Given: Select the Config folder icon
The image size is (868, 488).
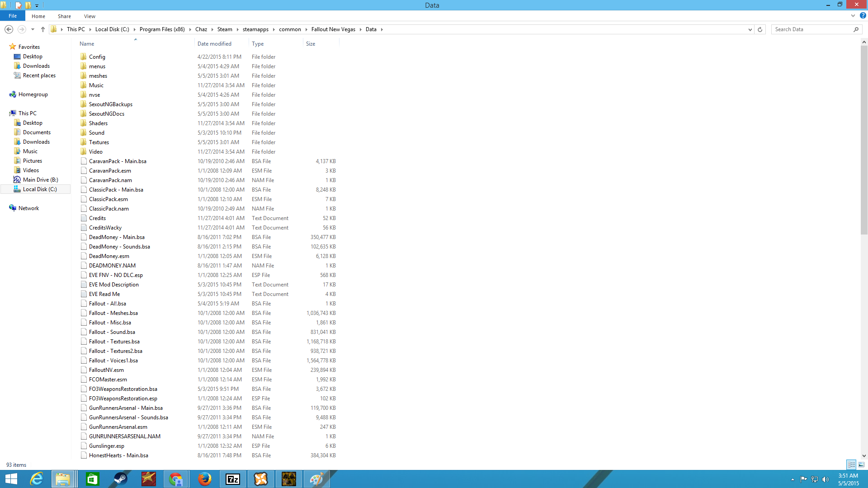Looking at the screenshot, I should (x=84, y=56).
